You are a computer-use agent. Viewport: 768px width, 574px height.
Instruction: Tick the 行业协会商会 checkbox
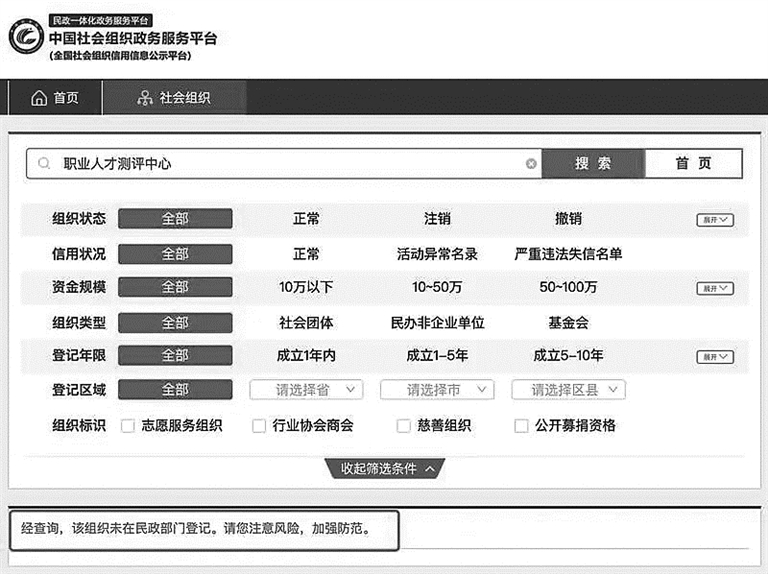[x=259, y=426]
